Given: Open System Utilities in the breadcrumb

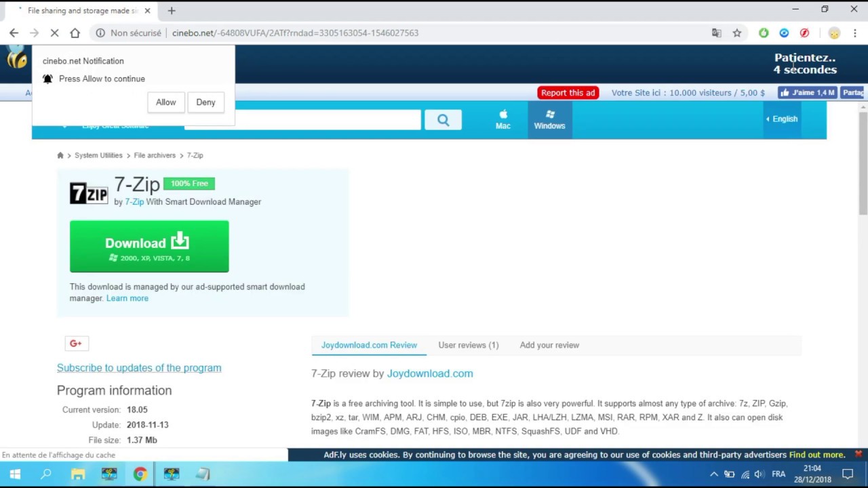Looking at the screenshot, I should (x=98, y=155).
